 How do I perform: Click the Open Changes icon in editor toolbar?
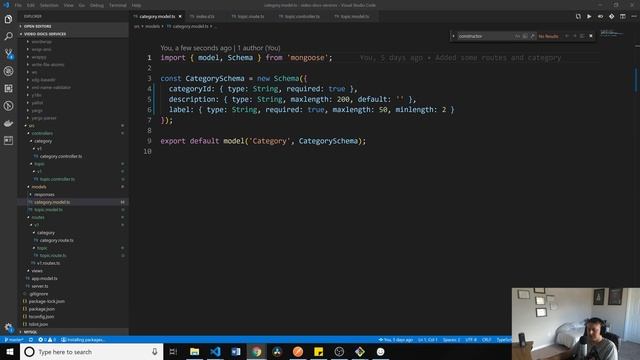[578, 16]
